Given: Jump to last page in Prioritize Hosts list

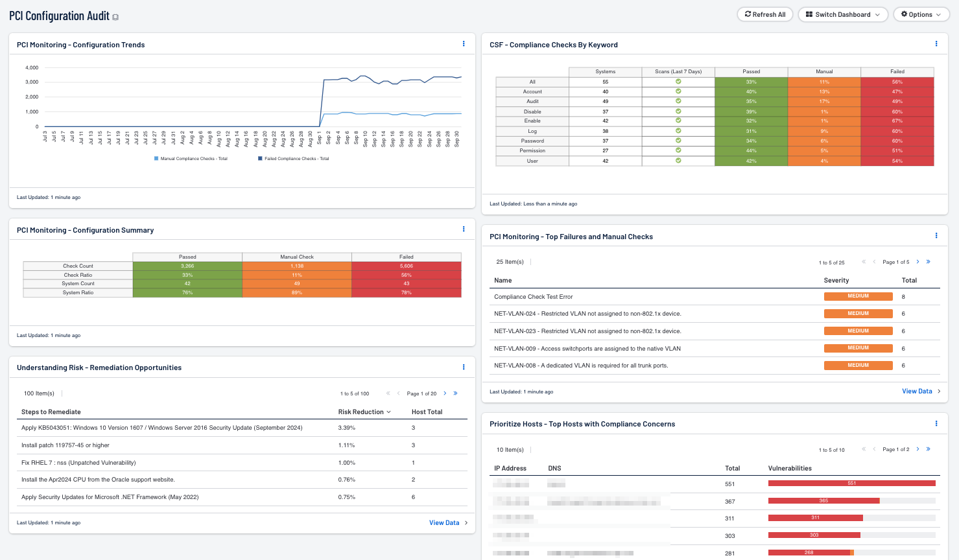Looking at the screenshot, I should point(928,449).
